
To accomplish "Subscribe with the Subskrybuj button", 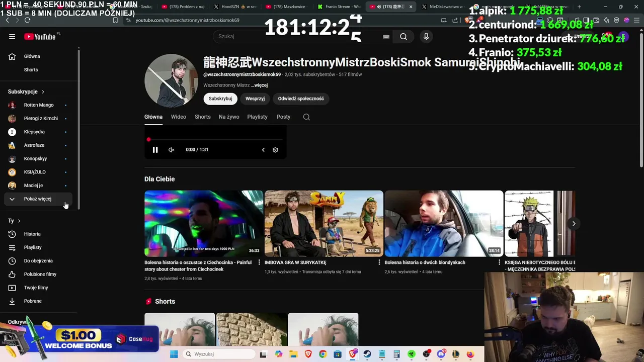I will [220, 99].
